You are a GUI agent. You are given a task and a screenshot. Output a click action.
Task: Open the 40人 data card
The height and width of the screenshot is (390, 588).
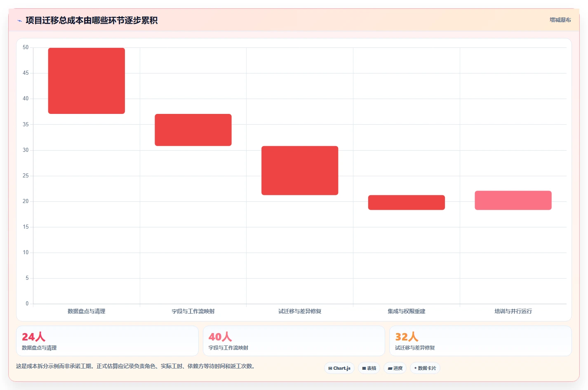tap(294, 341)
